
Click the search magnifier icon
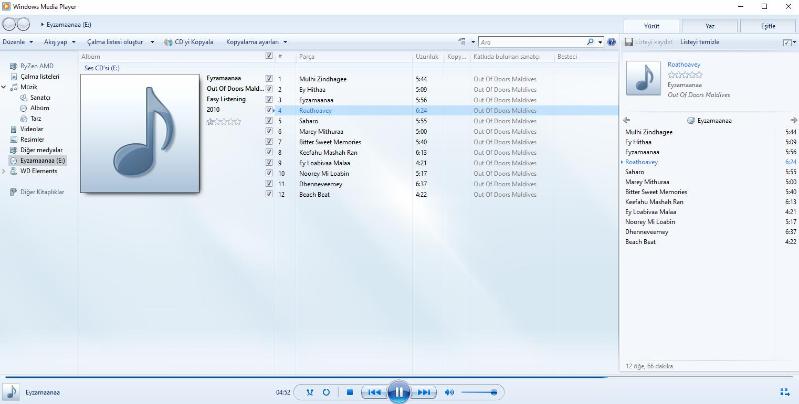[590, 42]
